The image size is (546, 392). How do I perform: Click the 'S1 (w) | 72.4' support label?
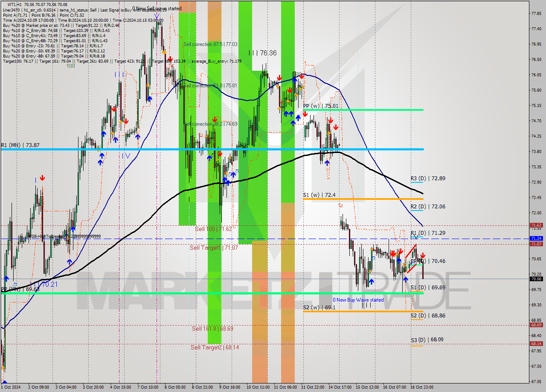(319, 195)
